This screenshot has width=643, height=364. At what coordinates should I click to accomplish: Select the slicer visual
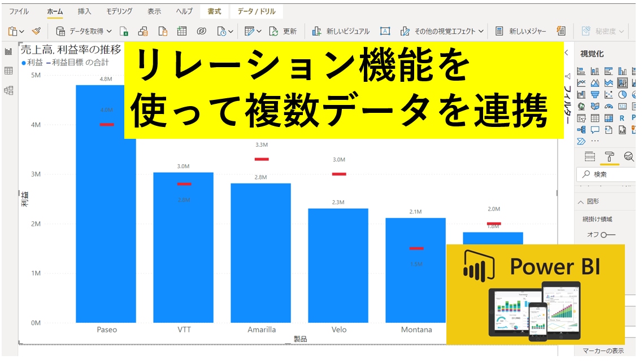coord(581,119)
